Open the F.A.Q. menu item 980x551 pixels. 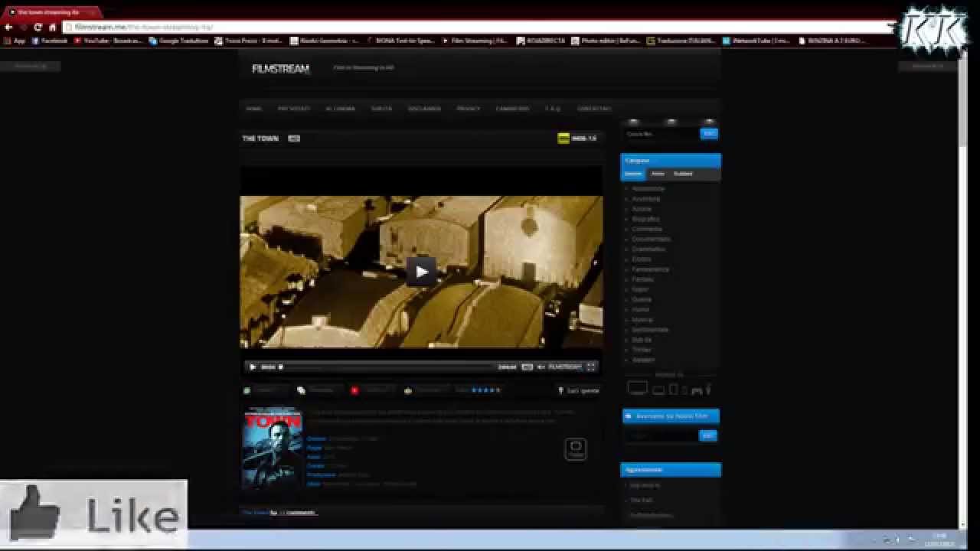click(553, 109)
